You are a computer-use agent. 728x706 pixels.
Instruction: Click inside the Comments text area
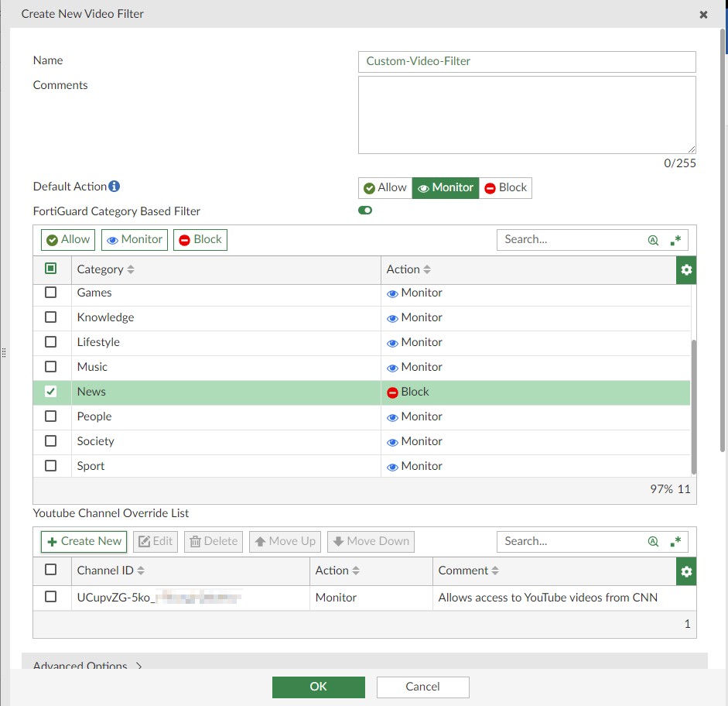click(x=527, y=115)
